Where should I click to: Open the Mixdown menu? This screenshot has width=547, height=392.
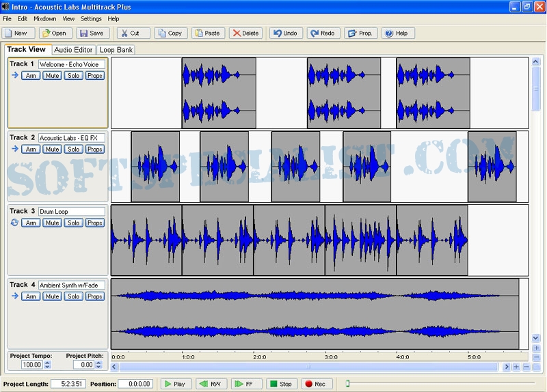point(45,18)
